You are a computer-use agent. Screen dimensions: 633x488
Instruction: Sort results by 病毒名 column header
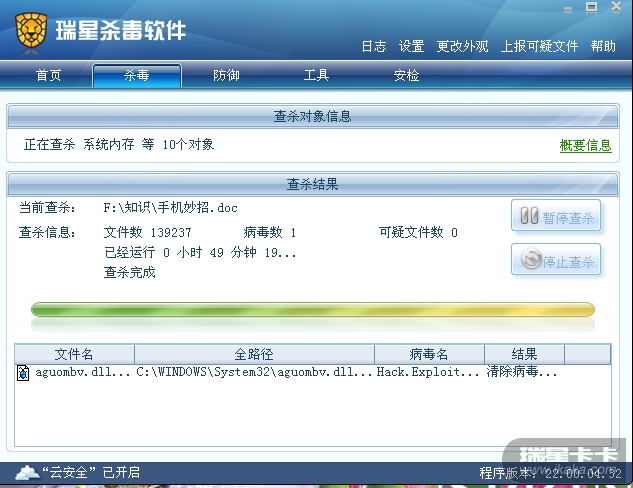[429, 354]
